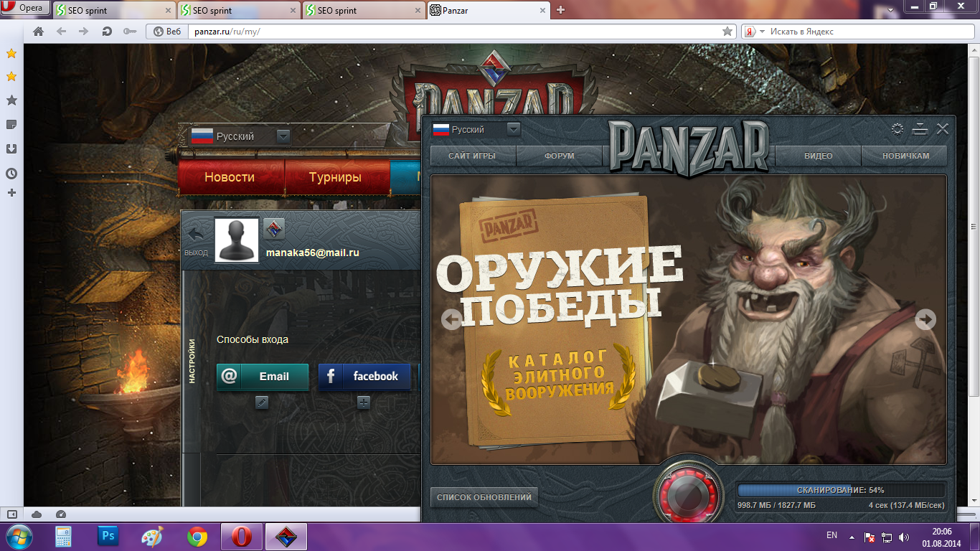Open the password key icon in toolbar
The image size is (980, 551).
coord(129,32)
